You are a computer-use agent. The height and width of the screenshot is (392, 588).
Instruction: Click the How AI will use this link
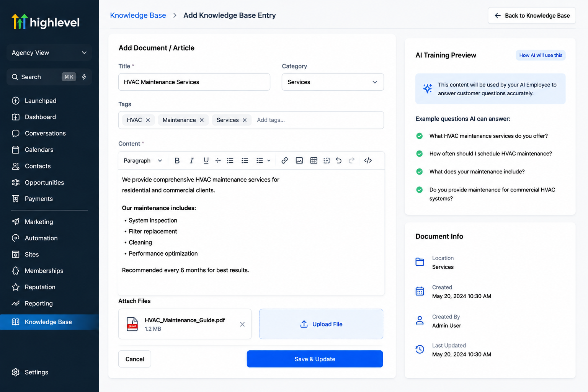point(541,55)
